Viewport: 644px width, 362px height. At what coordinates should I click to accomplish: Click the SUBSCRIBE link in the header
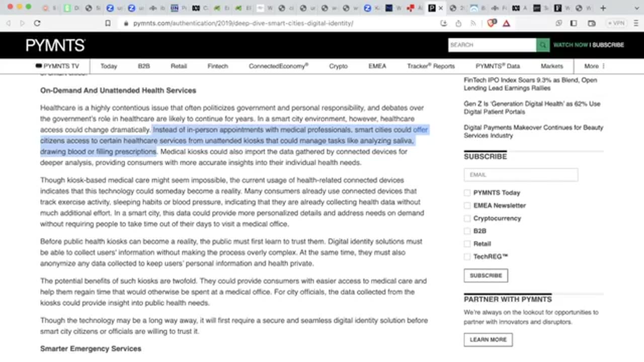(608, 45)
